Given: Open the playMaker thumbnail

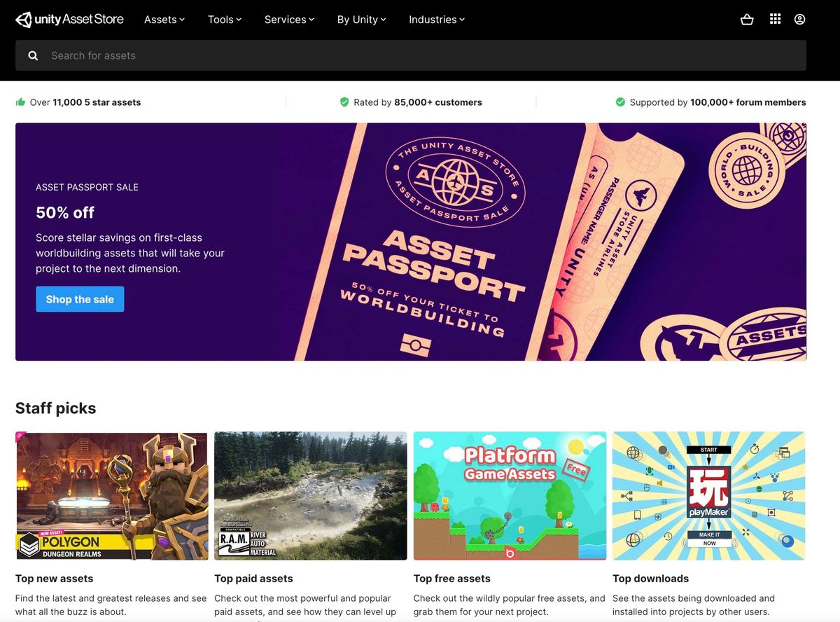Looking at the screenshot, I should [x=708, y=496].
